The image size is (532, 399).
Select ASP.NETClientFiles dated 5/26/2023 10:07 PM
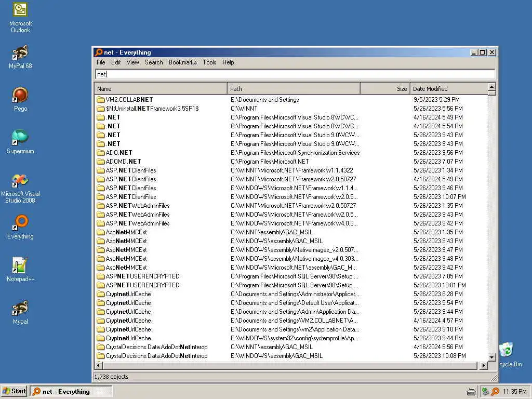tap(130, 196)
